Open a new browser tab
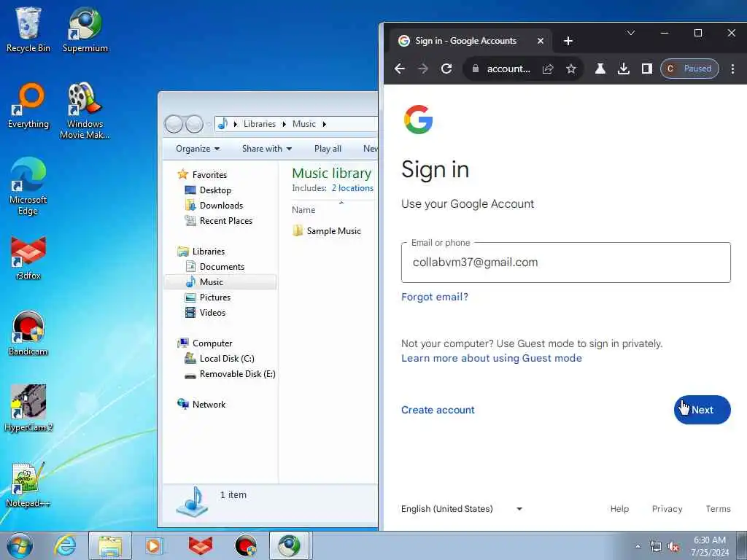Screen dimensions: 747x560 click(568, 41)
